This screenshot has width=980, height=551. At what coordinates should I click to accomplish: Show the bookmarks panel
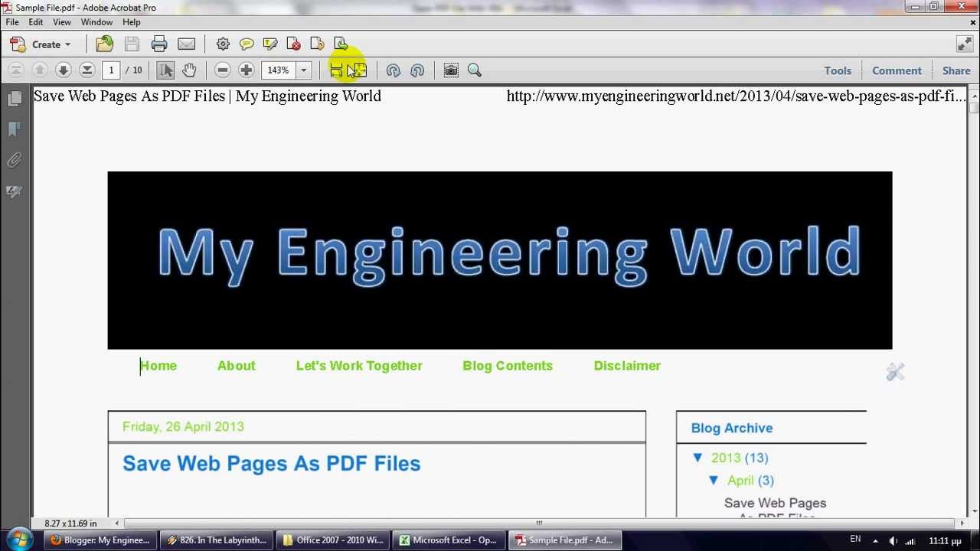click(x=14, y=129)
